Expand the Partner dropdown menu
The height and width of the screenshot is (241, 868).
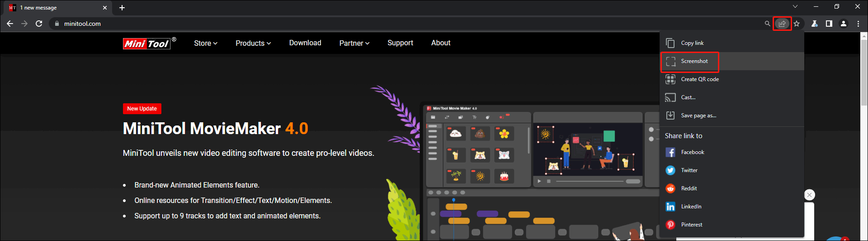(354, 43)
